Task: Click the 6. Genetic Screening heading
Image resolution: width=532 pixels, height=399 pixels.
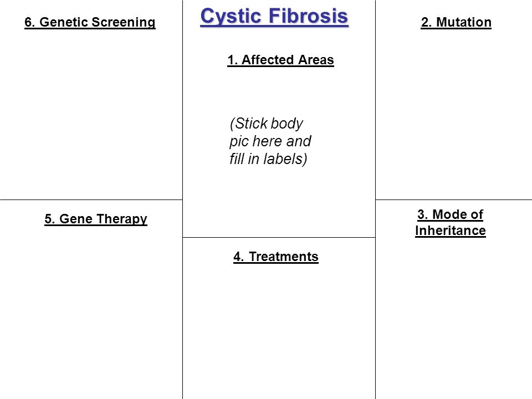Action: [x=90, y=22]
